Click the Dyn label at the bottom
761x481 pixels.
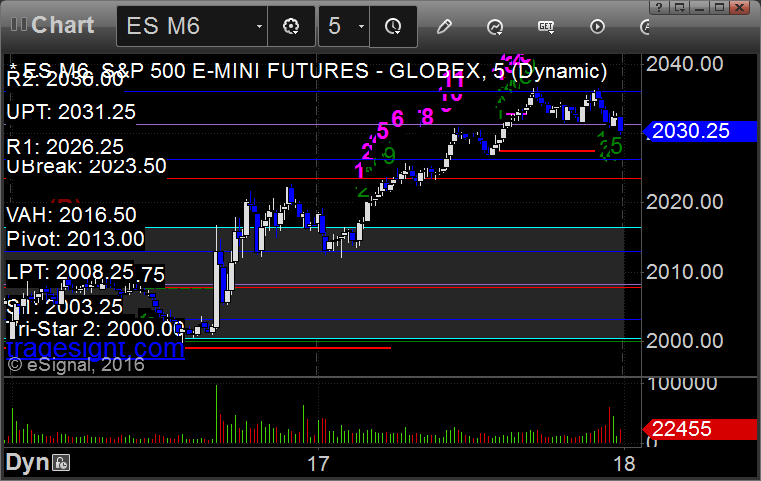(x=27, y=463)
